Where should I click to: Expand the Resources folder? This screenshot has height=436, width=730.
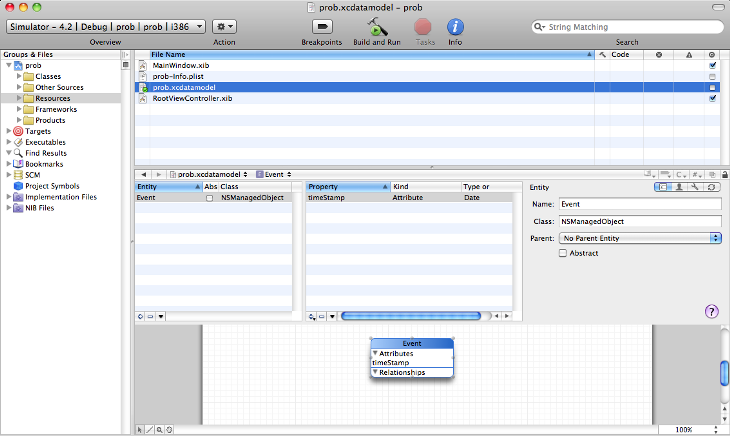(x=19, y=98)
